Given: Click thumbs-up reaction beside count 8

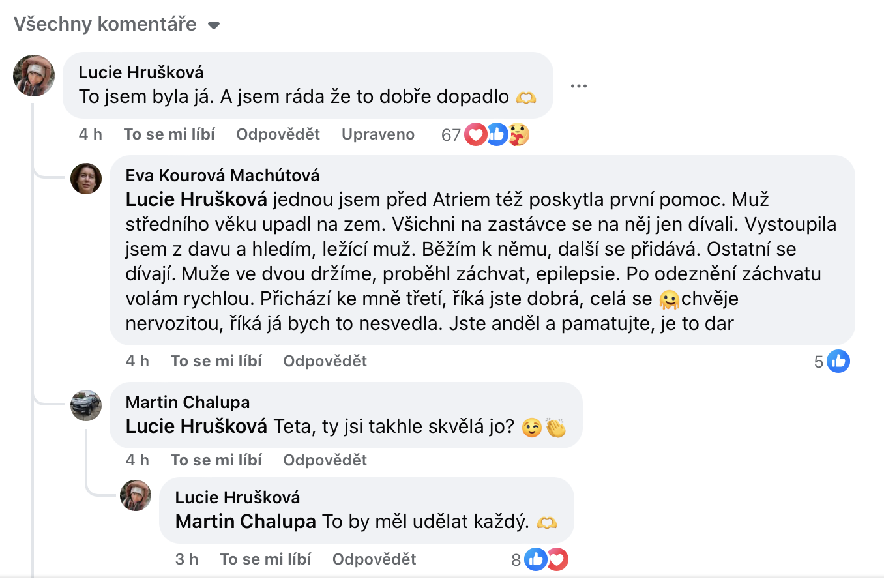Looking at the screenshot, I should [x=535, y=559].
